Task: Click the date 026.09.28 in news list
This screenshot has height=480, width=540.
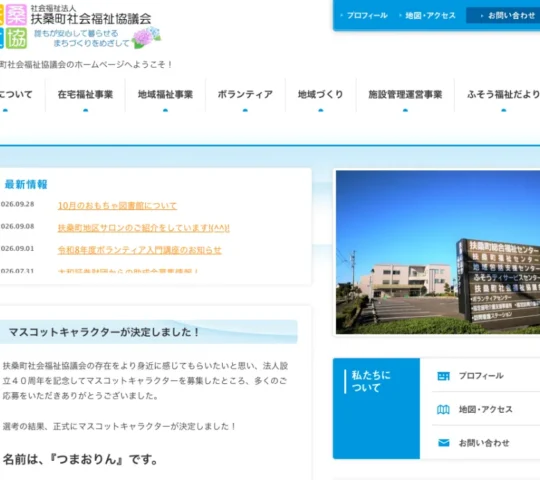Action: pos(17,204)
